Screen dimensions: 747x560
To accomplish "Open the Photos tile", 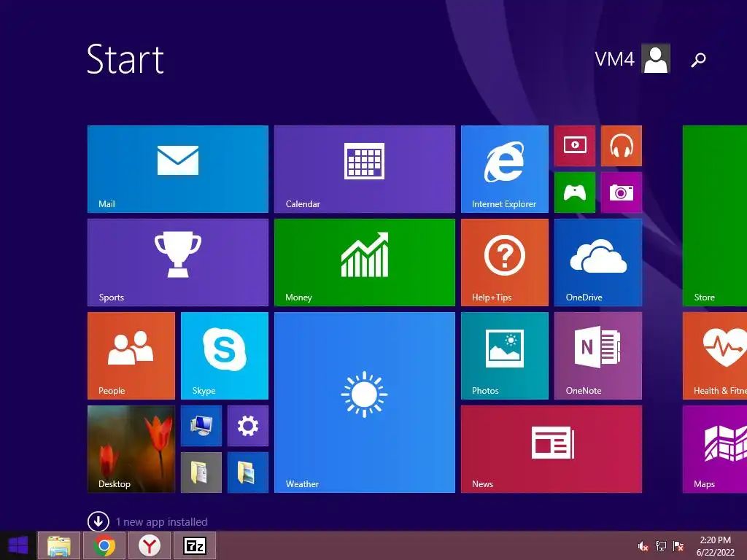I will (505, 356).
